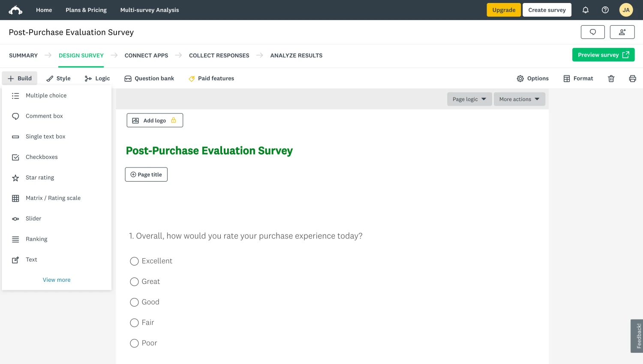
Task: Select the Excellent radio button
Action: (134, 261)
